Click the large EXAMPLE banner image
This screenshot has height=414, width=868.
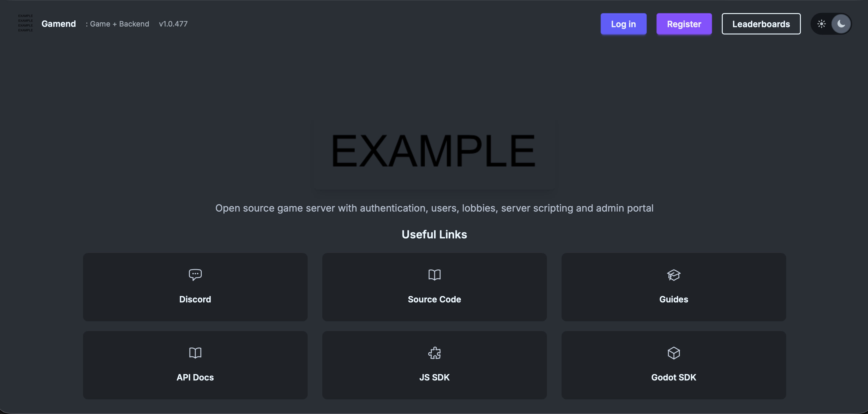point(434,151)
